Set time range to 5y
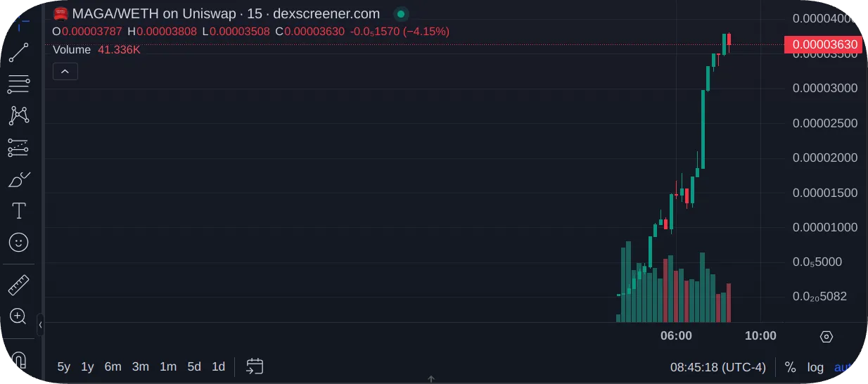The width and height of the screenshot is (868, 384). coord(64,366)
